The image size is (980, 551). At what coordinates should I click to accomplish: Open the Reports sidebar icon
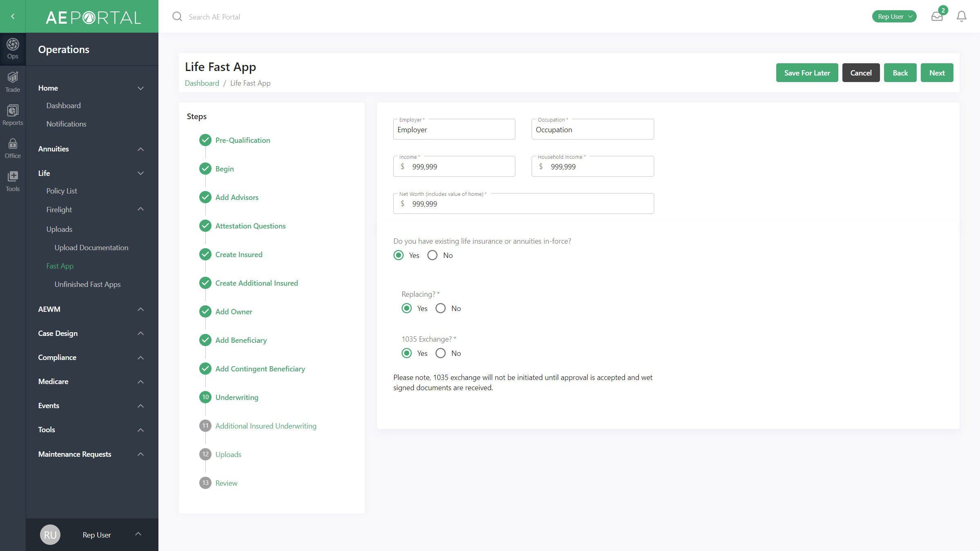coord(13,114)
